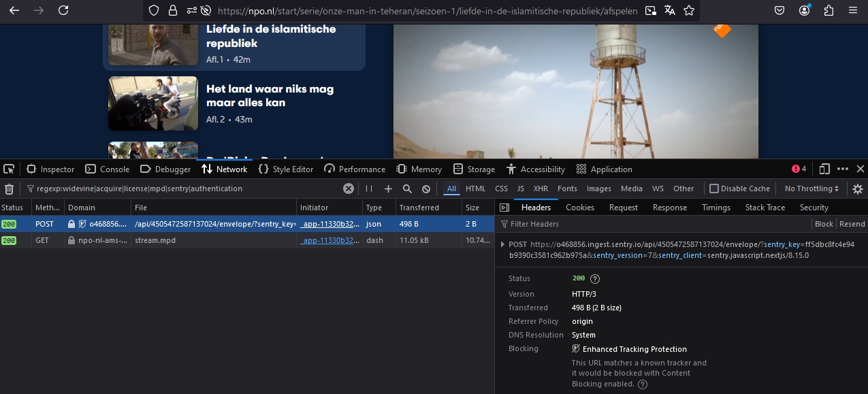Open help about content blocking

point(643,384)
